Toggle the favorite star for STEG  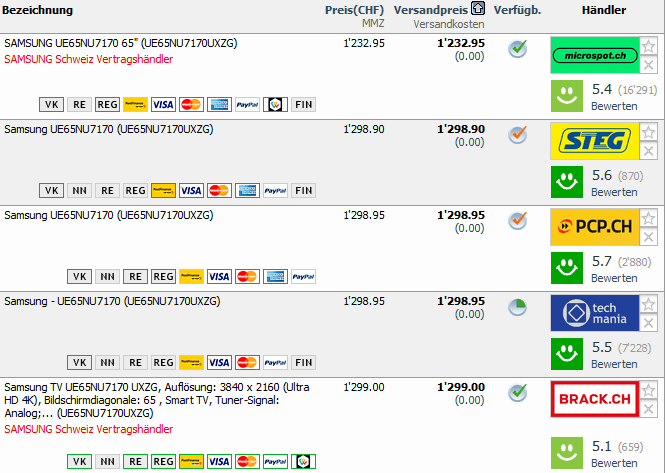pos(647,132)
